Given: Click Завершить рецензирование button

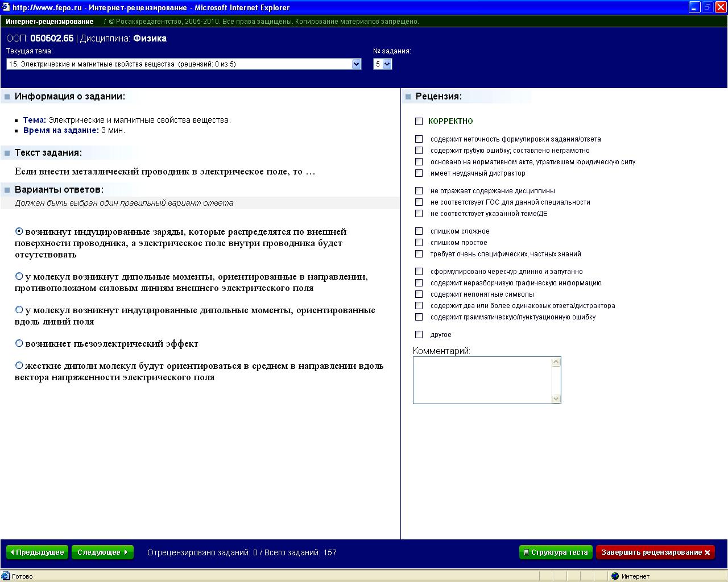Looking at the screenshot, I should [x=655, y=552].
